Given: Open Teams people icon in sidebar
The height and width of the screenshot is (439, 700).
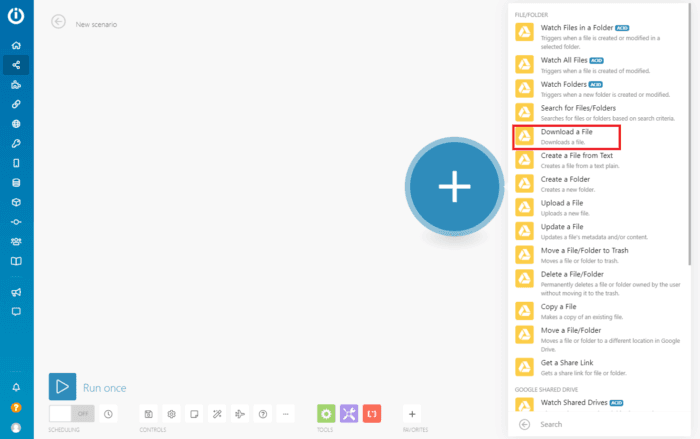Looking at the screenshot, I should 16,242.
